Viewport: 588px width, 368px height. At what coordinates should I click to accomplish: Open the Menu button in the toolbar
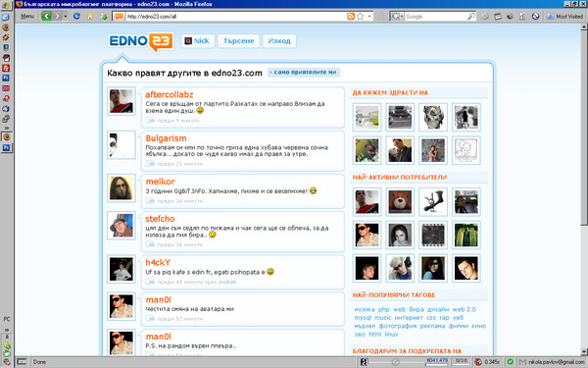tap(27, 16)
